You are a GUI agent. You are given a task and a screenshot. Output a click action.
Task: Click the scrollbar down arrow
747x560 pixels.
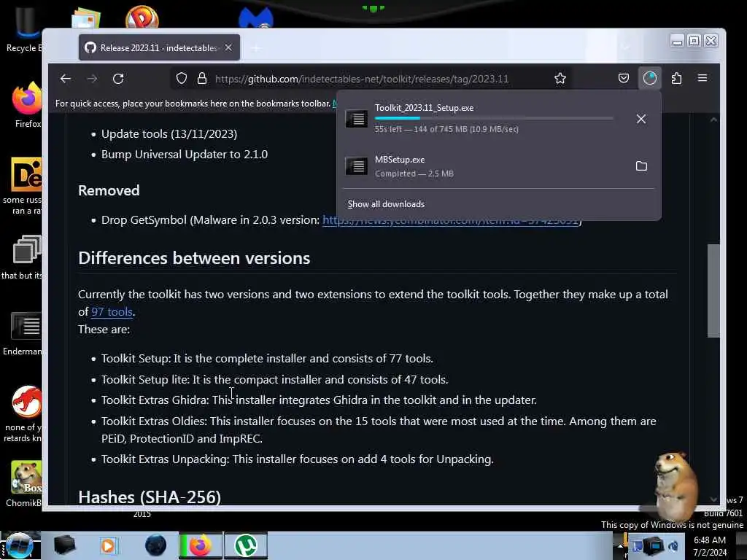pyautogui.click(x=713, y=499)
